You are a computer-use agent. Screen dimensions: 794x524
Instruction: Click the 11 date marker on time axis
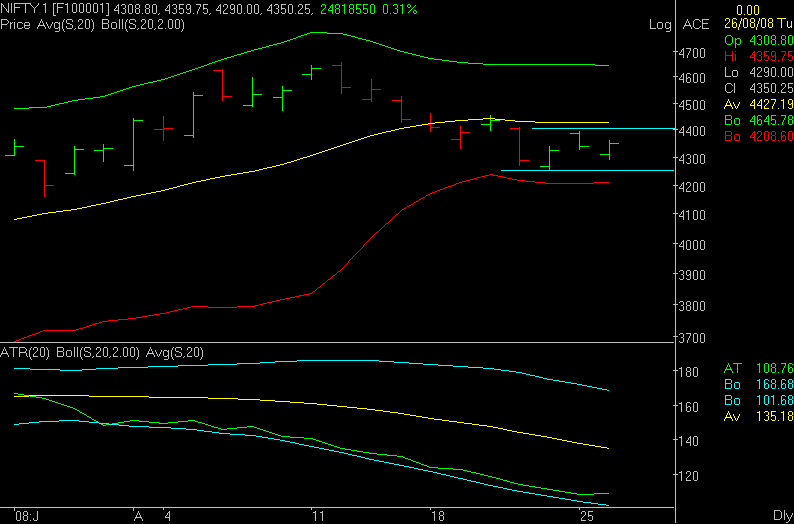(319, 516)
